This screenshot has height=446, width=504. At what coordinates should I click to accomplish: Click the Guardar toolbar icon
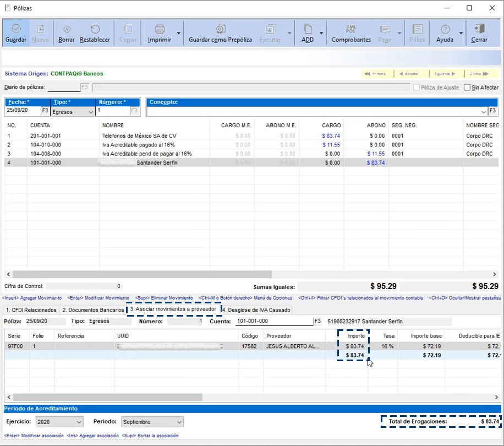(x=16, y=29)
